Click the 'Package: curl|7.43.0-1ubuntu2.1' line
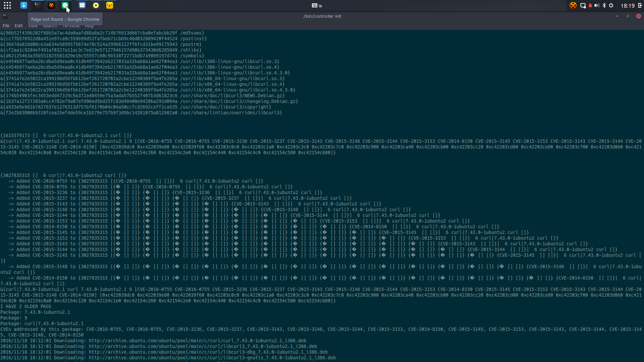The image size is (644, 362). [42, 323]
